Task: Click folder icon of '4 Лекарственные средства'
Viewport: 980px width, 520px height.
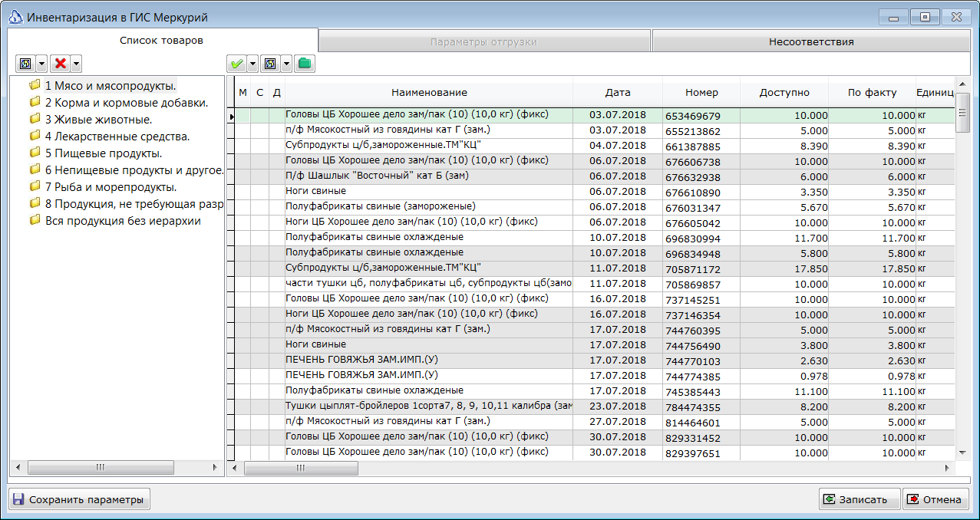Action: [35, 136]
